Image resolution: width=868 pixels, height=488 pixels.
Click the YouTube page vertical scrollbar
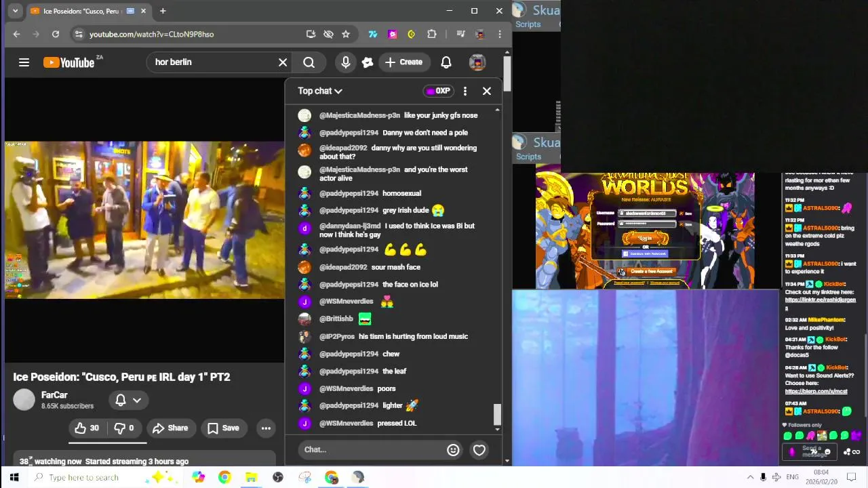tap(507, 73)
